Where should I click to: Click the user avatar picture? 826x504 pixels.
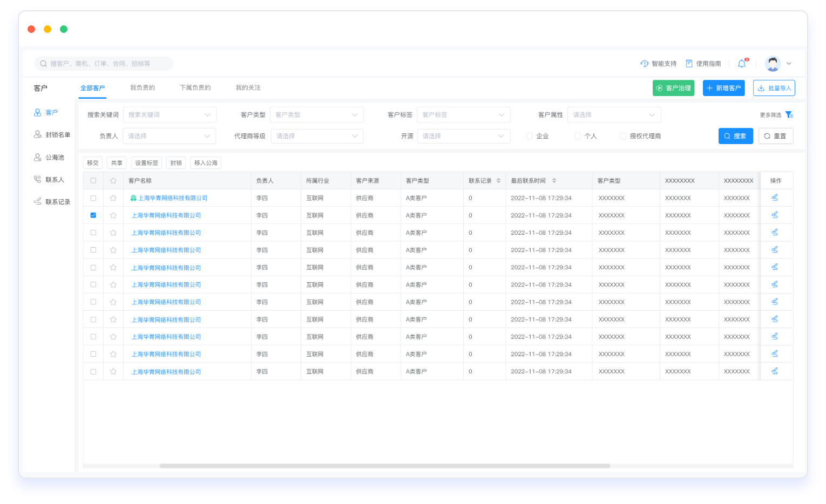click(x=773, y=64)
